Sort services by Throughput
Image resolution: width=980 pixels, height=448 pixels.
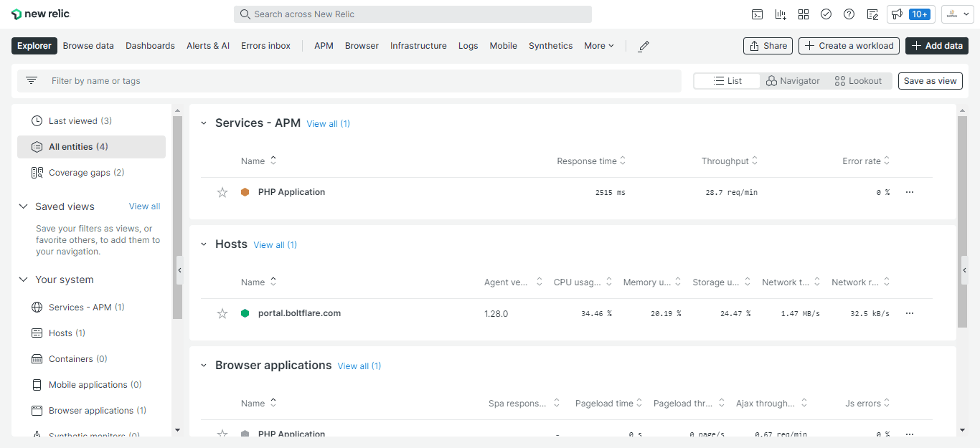[730, 161]
